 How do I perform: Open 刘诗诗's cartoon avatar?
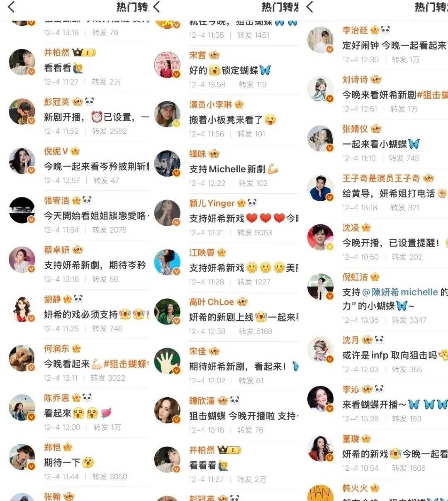[320, 89]
